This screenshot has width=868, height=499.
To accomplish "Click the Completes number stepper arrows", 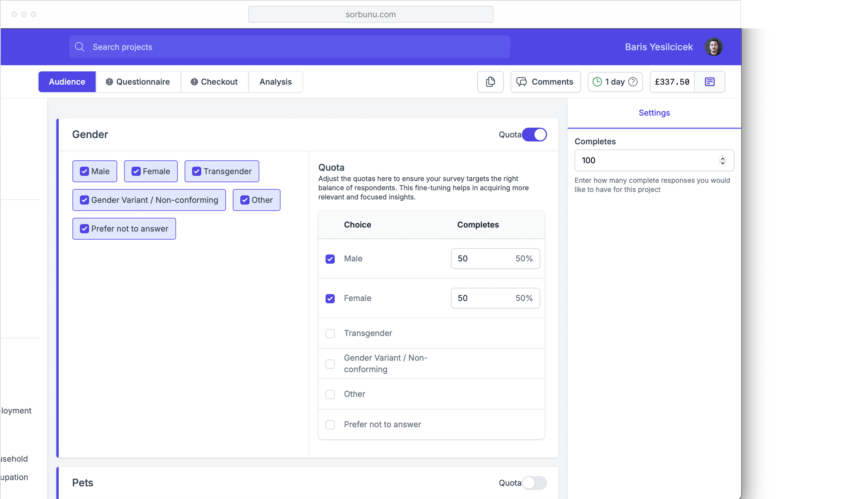I will (722, 160).
